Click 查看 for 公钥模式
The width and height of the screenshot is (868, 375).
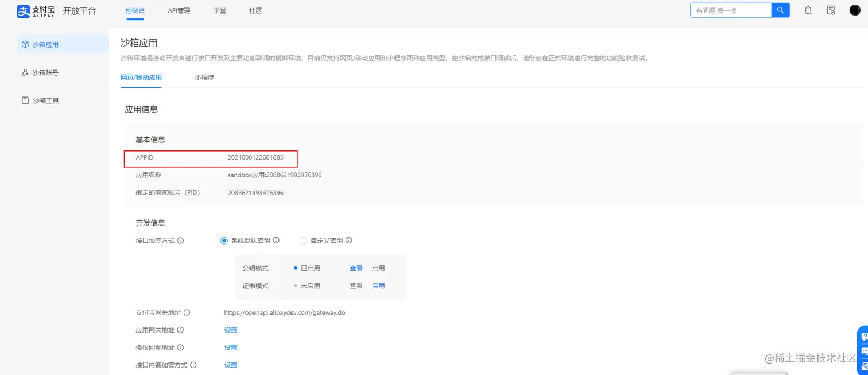coord(356,268)
